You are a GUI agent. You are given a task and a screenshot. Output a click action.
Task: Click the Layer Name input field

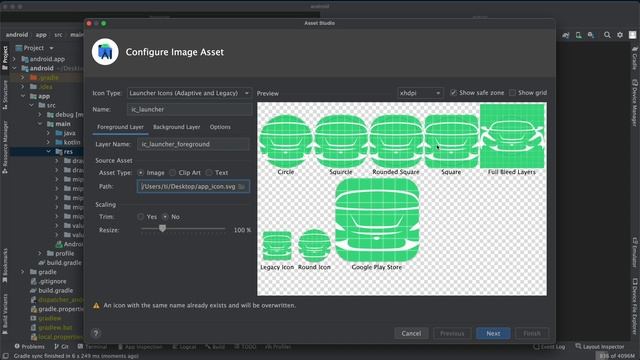tap(193, 144)
